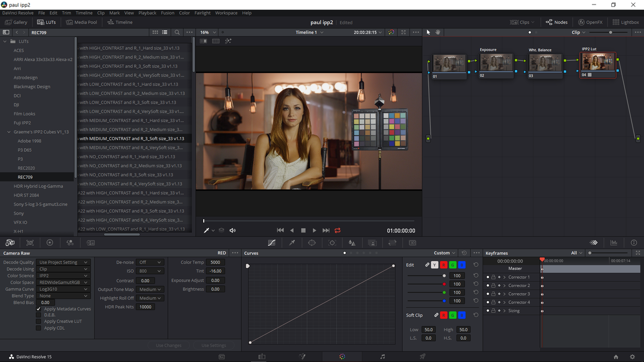
Task: Select the Curves palette icon
Action: tap(272, 242)
